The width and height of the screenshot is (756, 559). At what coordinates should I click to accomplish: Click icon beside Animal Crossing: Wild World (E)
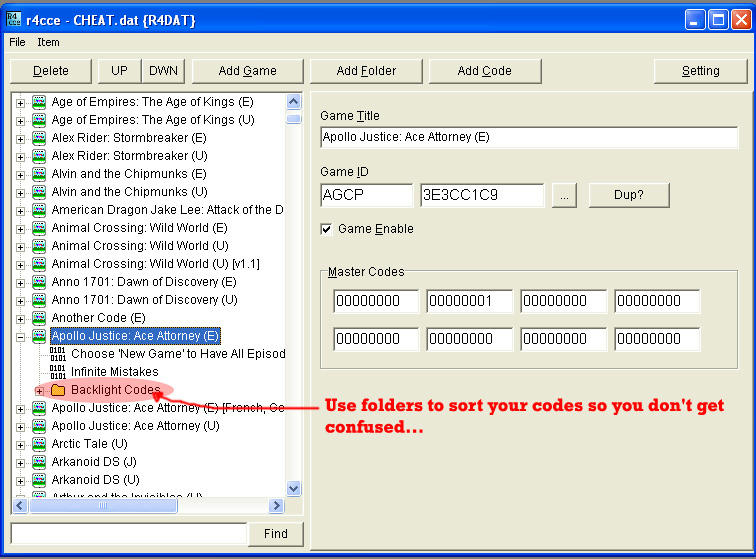coord(39,228)
